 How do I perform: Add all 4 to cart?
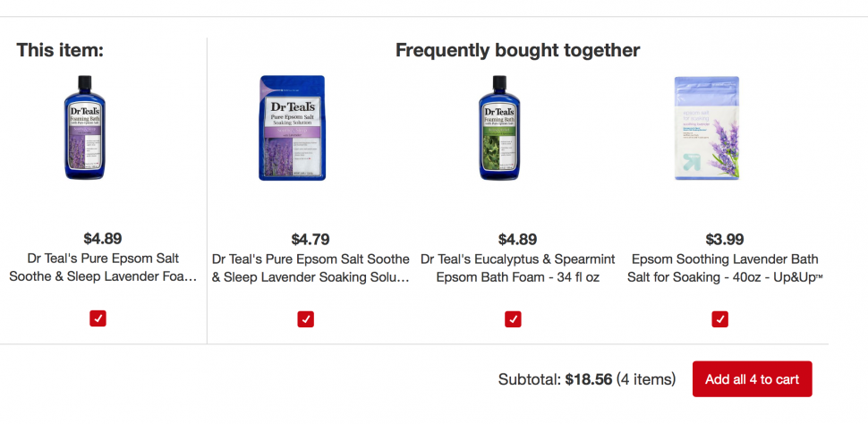tap(752, 379)
